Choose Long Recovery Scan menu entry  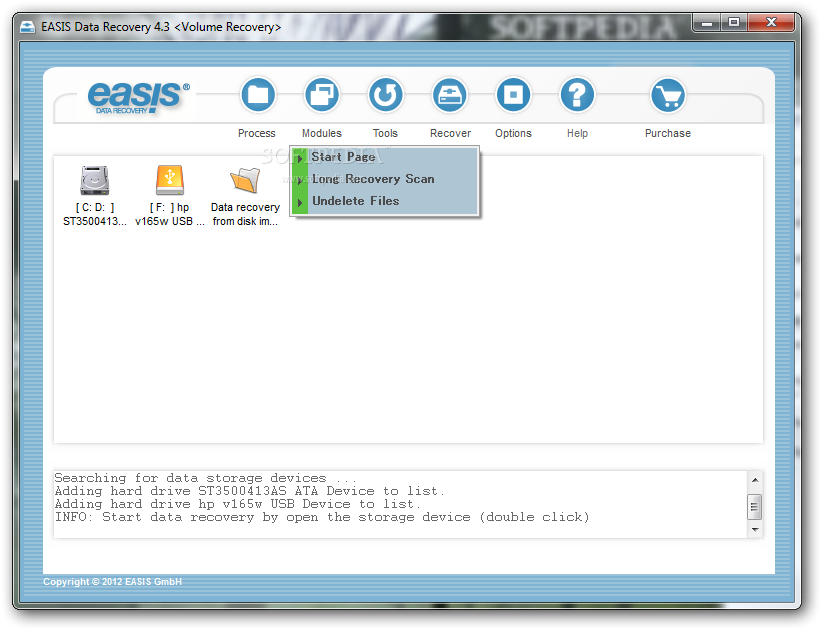pyautogui.click(x=384, y=179)
